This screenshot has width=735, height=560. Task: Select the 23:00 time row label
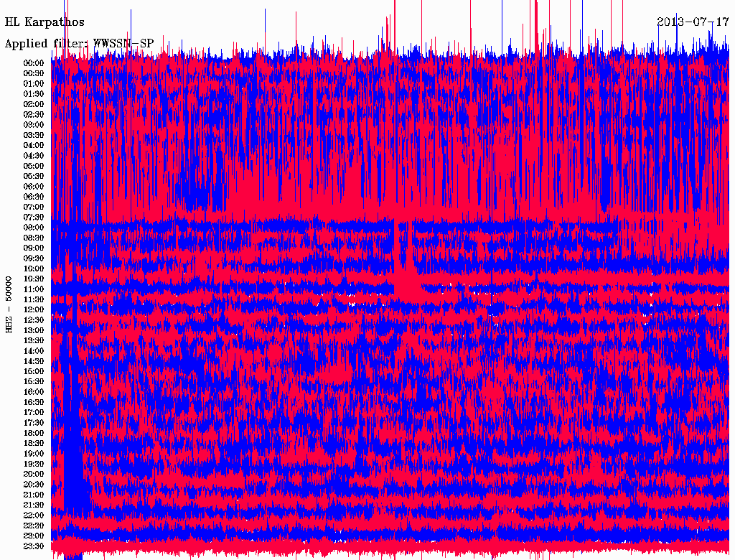[x=34, y=536]
